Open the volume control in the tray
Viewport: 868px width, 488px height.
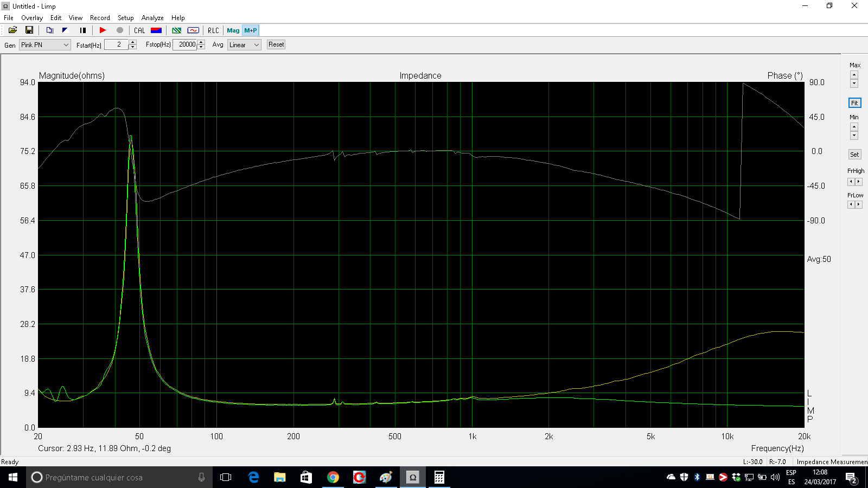point(775,477)
